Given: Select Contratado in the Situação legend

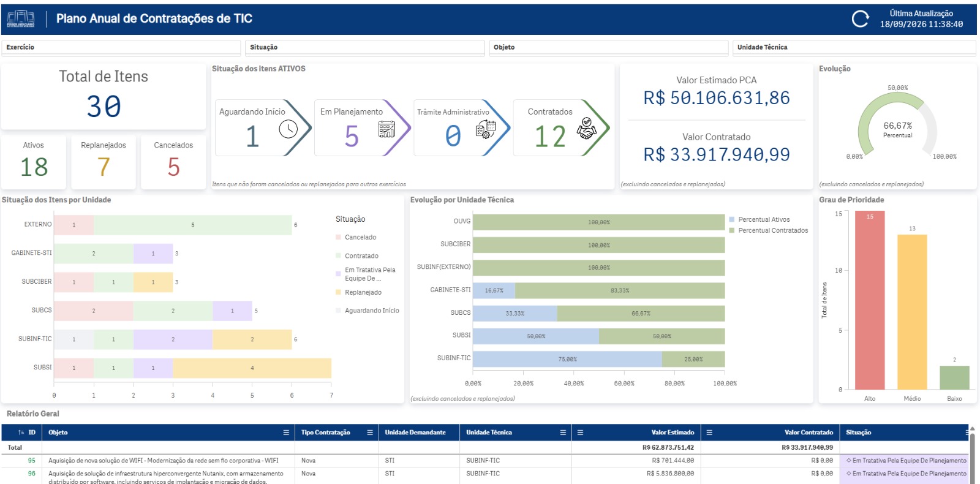Looking at the screenshot, I should coord(357,256).
